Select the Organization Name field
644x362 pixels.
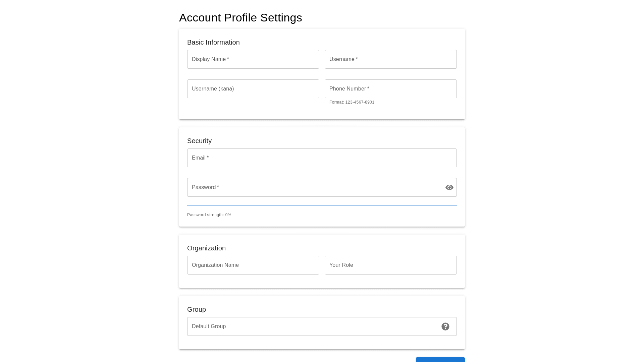pyautogui.click(x=253, y=265)
